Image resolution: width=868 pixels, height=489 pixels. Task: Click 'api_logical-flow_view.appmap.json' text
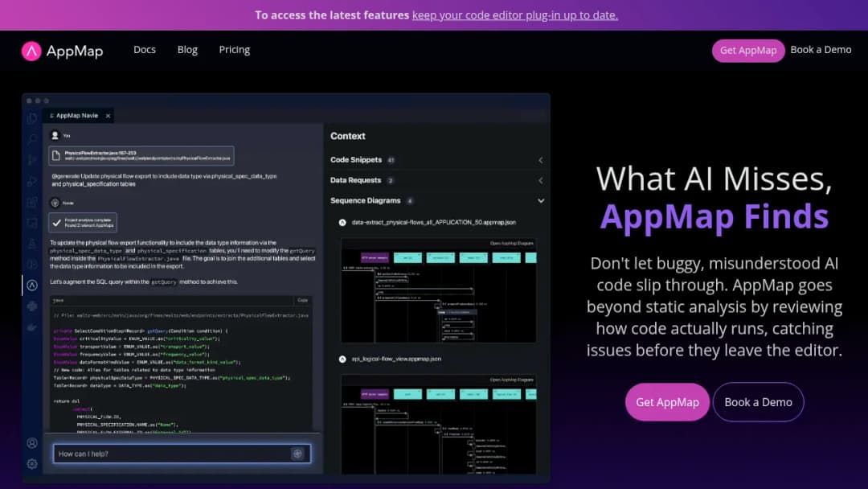[396, 359]
